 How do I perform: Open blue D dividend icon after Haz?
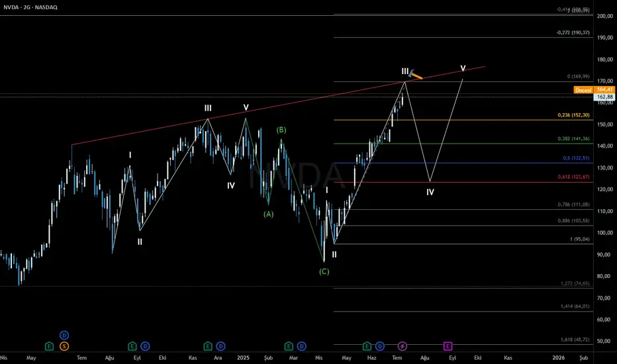click(x=380, y=346)
